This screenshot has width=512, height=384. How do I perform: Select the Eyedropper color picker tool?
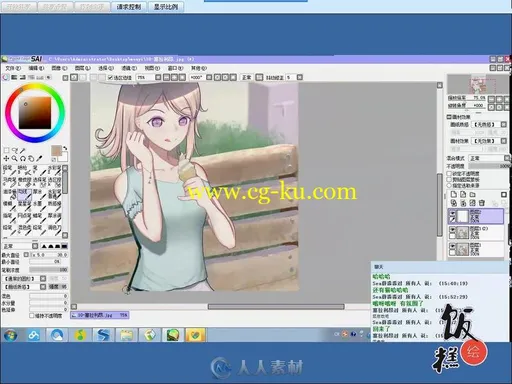tap(39, 159)
